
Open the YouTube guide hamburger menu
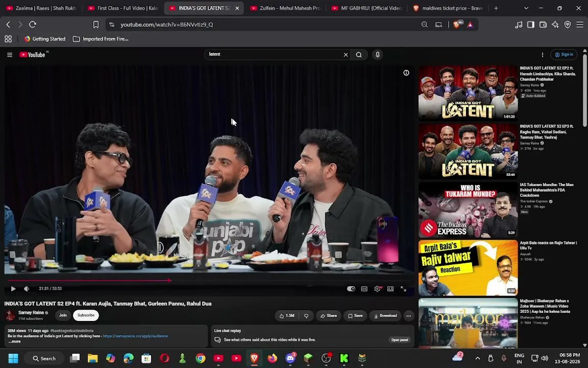[10, 55]
